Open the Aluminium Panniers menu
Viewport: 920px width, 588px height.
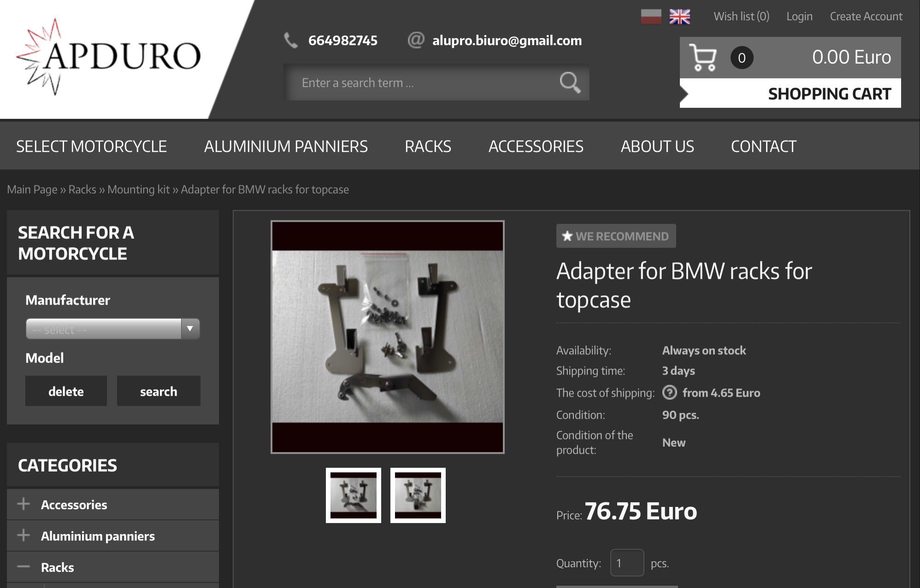[x=286, y=146]
